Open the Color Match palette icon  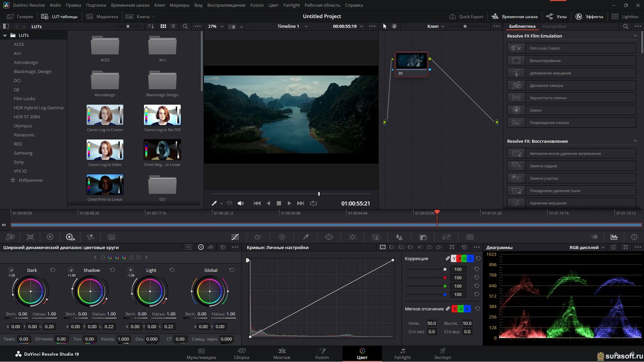[x=31, y=237]
